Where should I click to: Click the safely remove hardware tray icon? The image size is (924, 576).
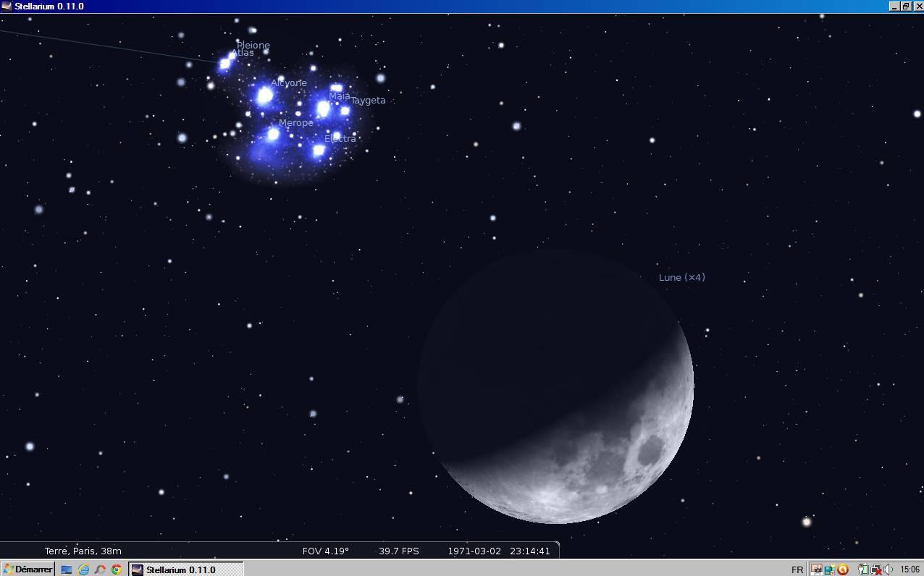pos(862,569)
